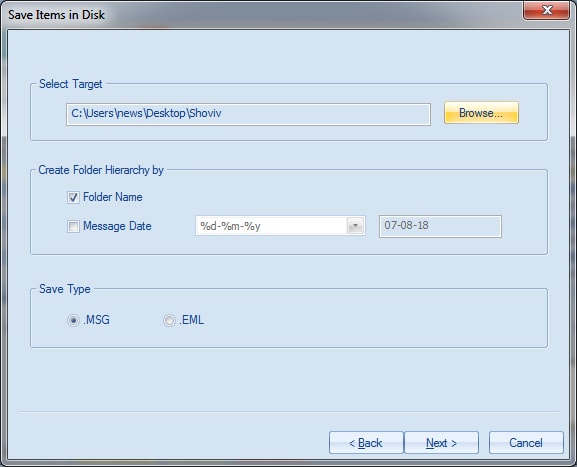Viewport: 577px width, 467px height.
Task: Click the .EML label text
Action: (x=192, y=320)
